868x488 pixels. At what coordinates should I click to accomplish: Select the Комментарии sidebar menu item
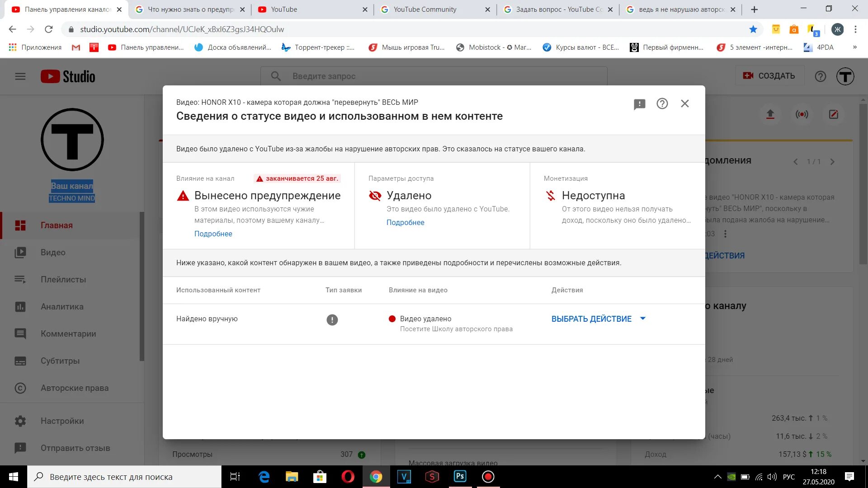point(68,333)
